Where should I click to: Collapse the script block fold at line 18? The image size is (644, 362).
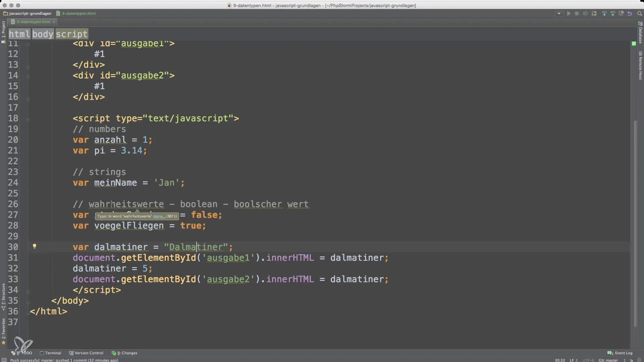(x=28, y=120)
